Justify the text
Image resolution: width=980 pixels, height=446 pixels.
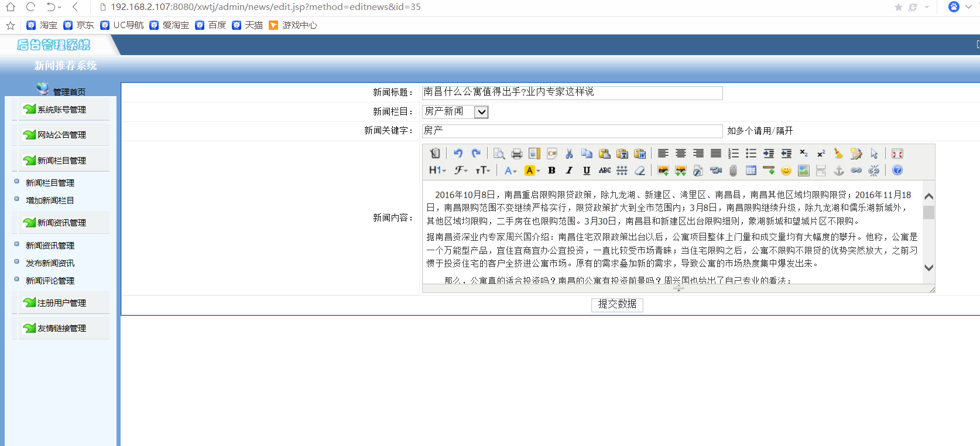pos(715,154)
